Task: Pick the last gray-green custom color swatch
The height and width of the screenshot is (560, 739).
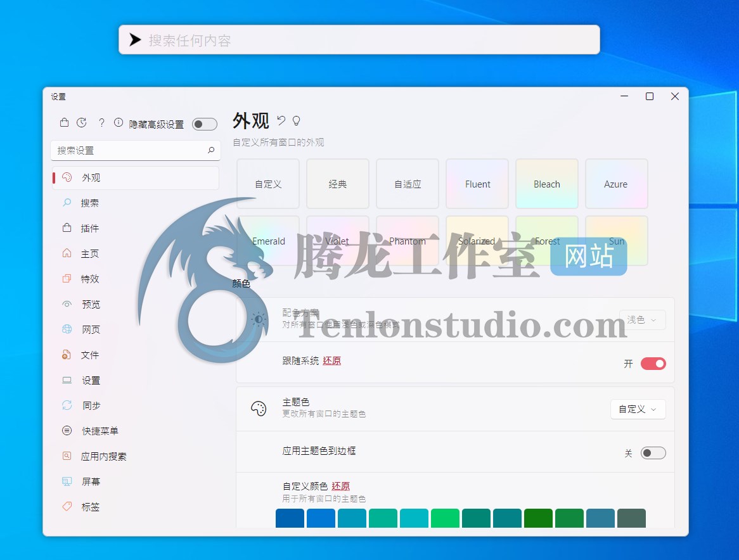Action: (x=631, y=518)
